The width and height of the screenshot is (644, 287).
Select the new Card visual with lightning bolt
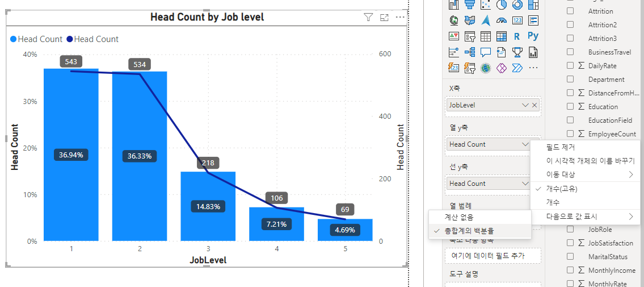click(454, 68)
